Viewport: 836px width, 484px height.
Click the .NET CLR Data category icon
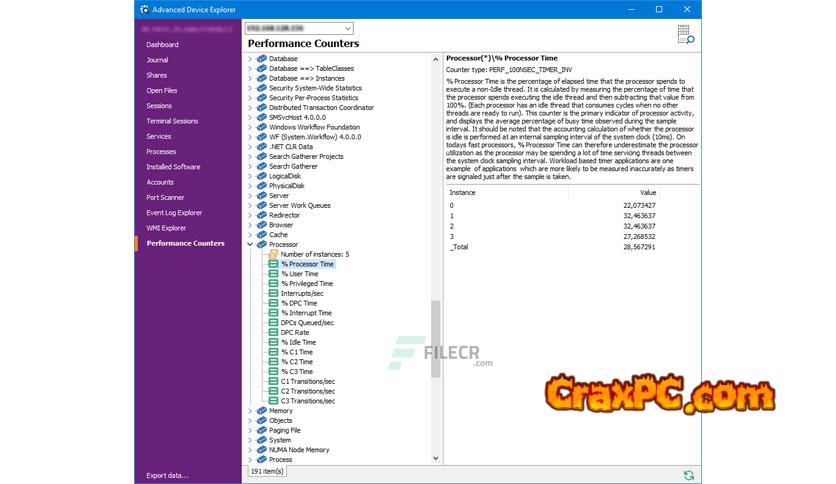[261, 147]
